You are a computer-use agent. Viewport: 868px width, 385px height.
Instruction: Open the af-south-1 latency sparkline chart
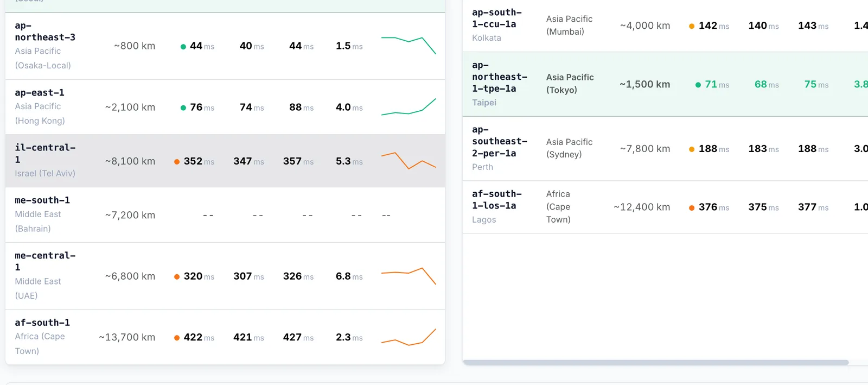[x=409, y=337]
